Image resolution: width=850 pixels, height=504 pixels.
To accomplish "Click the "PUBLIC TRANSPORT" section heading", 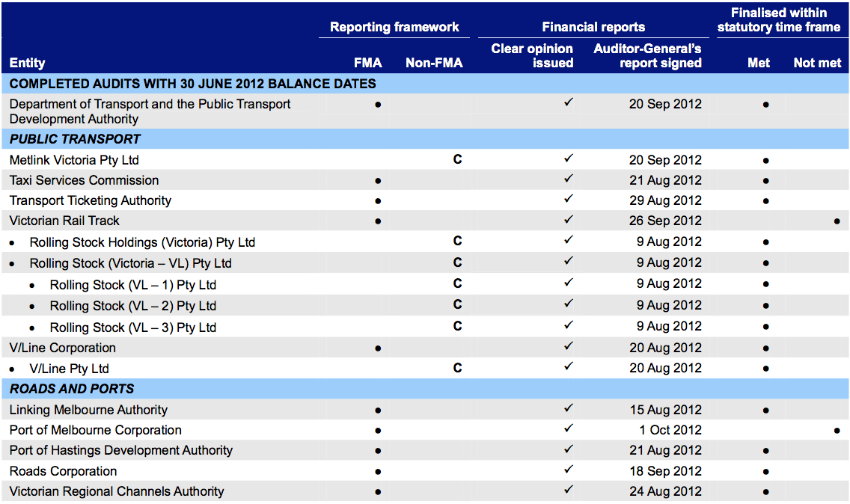I will pyautogui.click(x=75, y=139).
